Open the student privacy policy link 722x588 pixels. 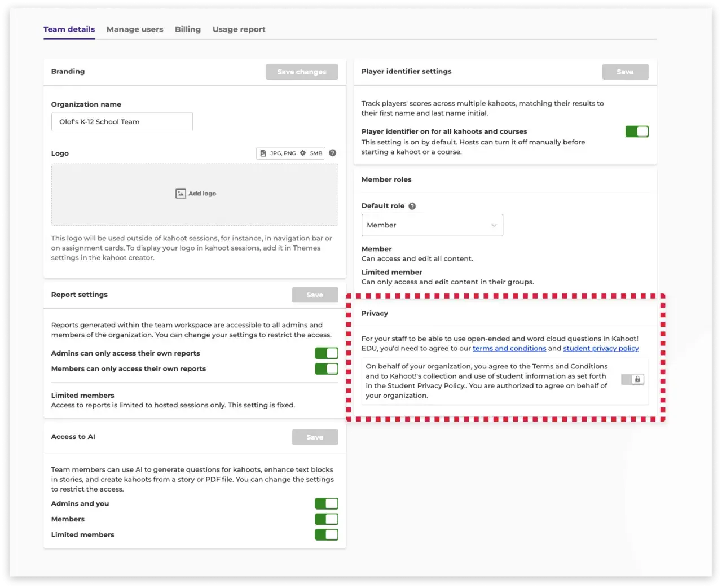click(x=601, y=349)
